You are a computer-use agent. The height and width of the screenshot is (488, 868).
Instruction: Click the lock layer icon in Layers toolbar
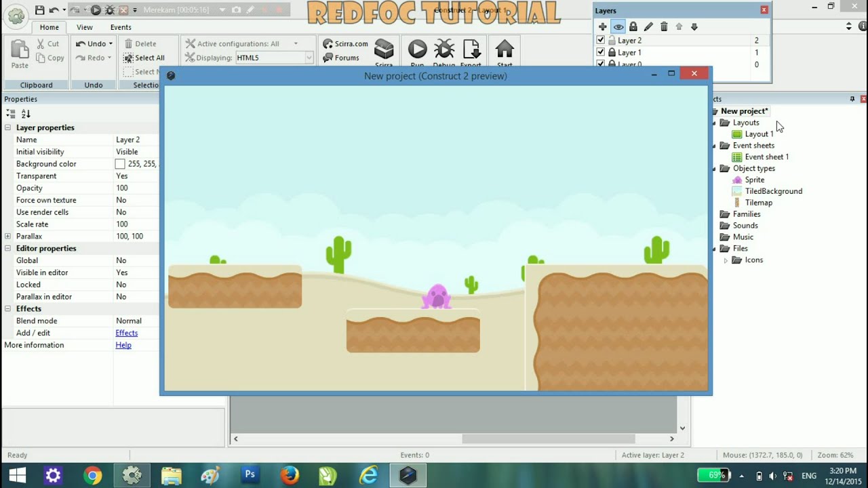[x=633, y=26]
